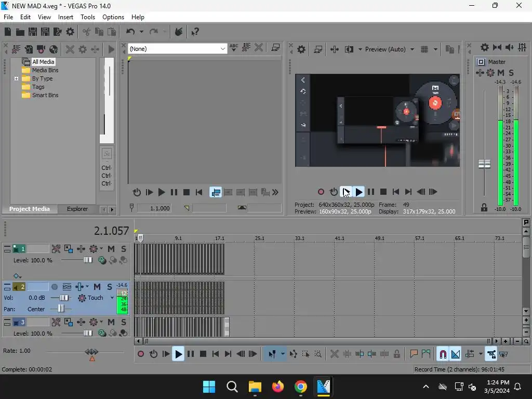The image size is (532, 399).
Task: Open Google Chrome from the taskbar
Action: (301, 387)
